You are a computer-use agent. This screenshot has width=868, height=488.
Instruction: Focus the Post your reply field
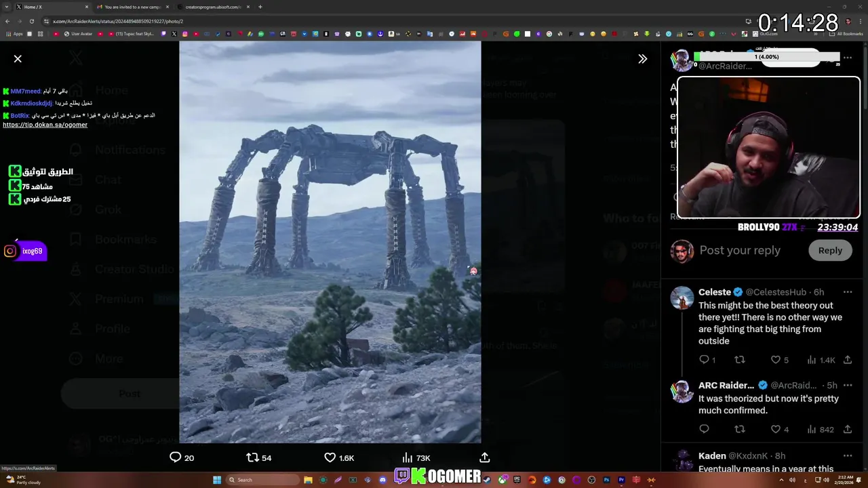click(x=740, y=251)
